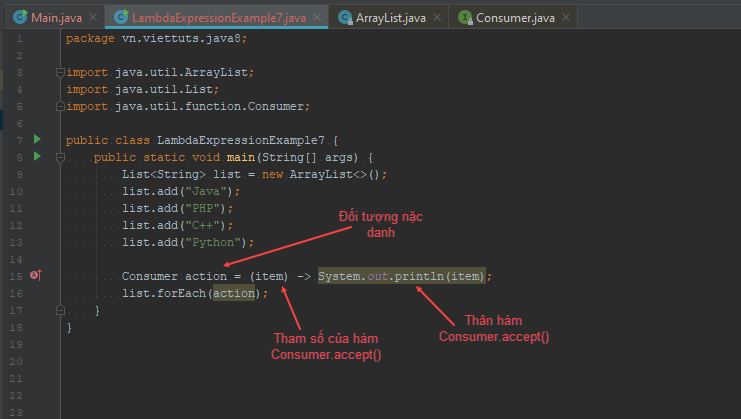Click 'list.forEach' on line 16

(164, 293)
